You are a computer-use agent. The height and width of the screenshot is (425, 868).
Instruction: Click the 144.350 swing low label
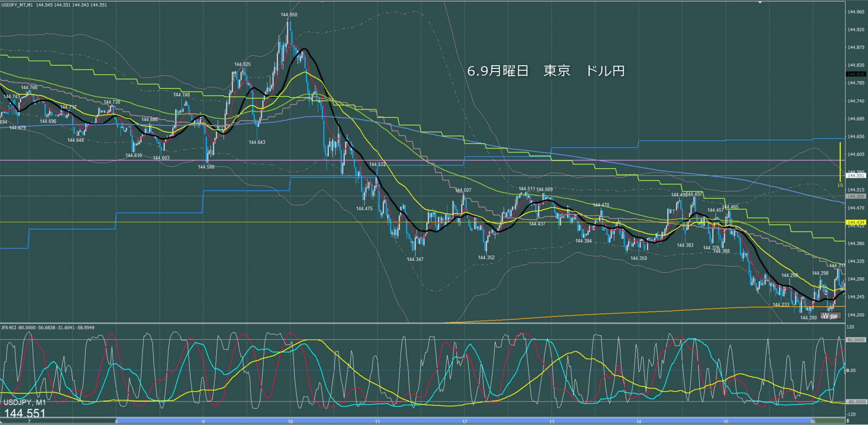coord(639,258)
